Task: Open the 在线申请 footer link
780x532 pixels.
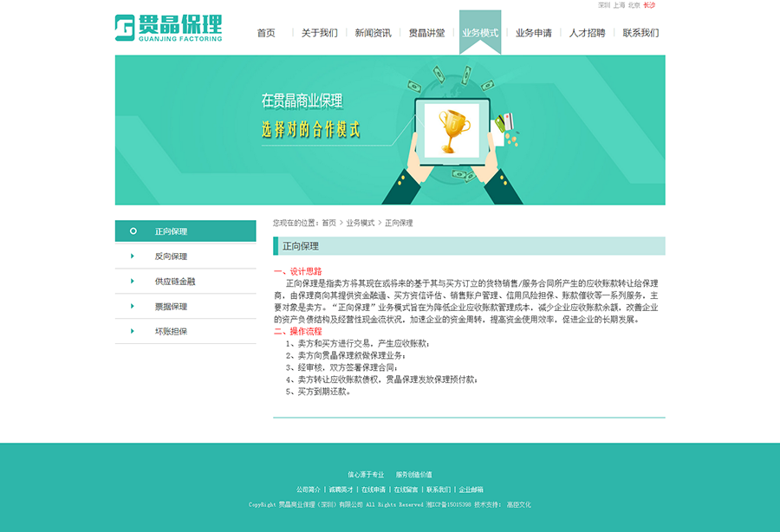Action: 373,489
